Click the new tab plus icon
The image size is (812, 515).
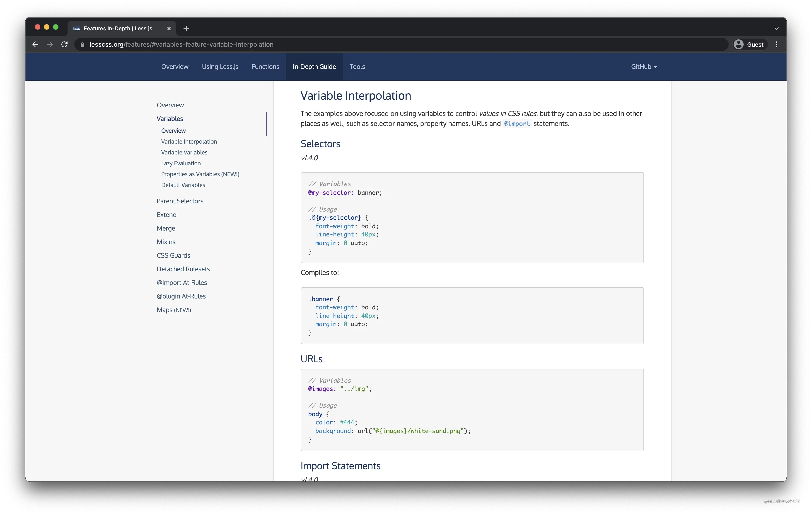[186, 28]
